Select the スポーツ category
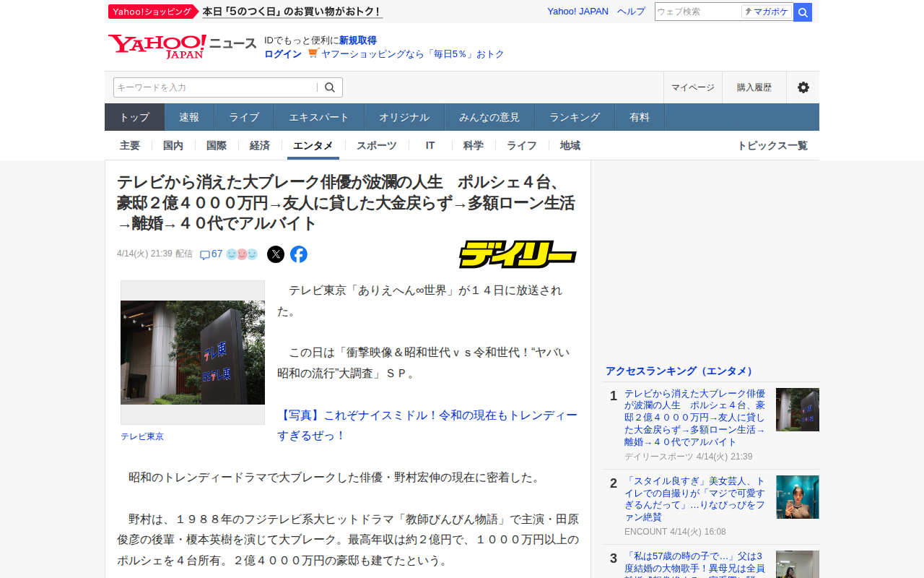Image resolution: width=924 pixels, height=578 pixels. click(x=377, y=145)
